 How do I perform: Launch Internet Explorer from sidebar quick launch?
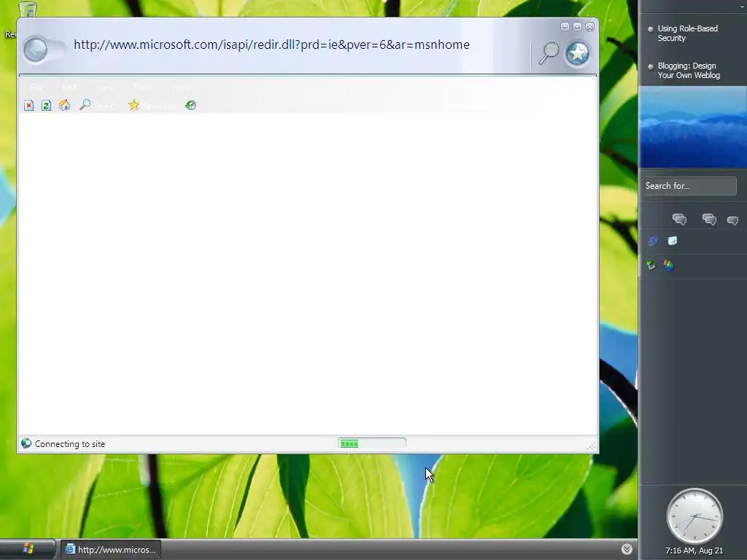click(653, 241)
